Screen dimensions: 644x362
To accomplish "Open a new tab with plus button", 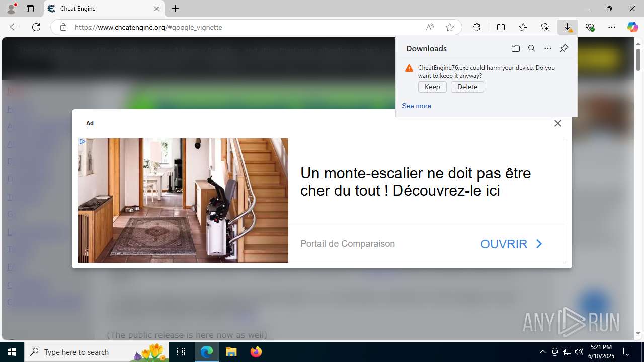I will (175, 9).
